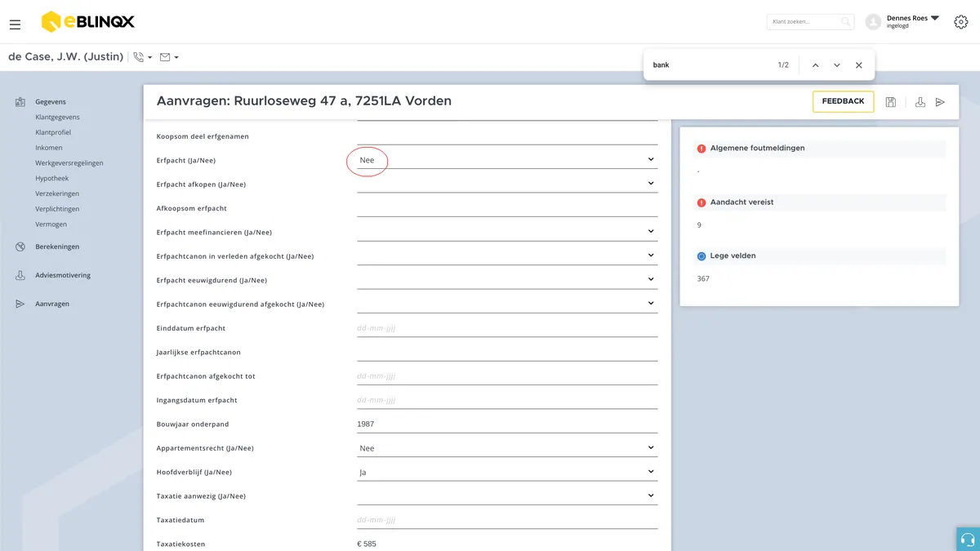Image resolution: width=980 pixels, height=551 pixels.
Task: Send the aanvraag with the paper plane icon
Action: 941,102
